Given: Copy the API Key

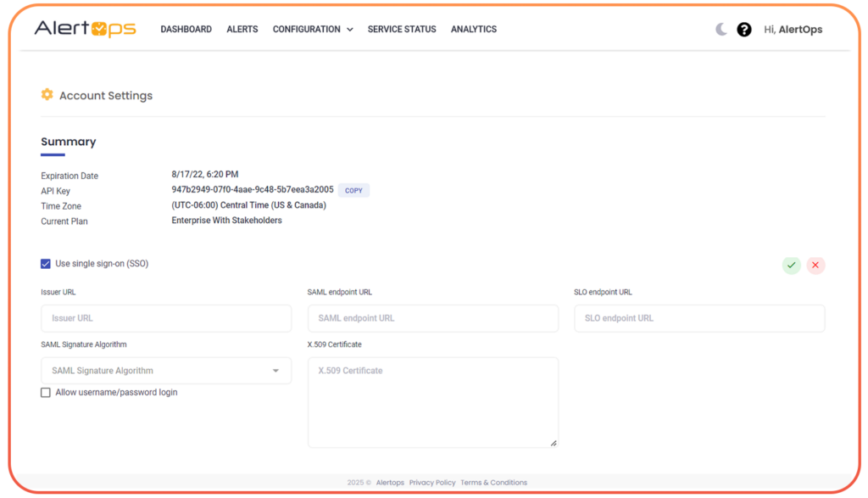Looking at the screenshot, I should tap(353, 190).
